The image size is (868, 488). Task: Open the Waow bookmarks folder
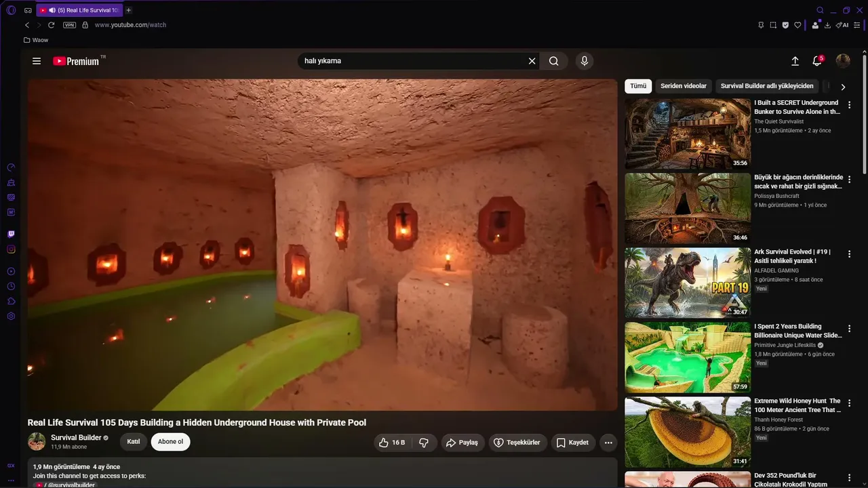tap(36, 40)
